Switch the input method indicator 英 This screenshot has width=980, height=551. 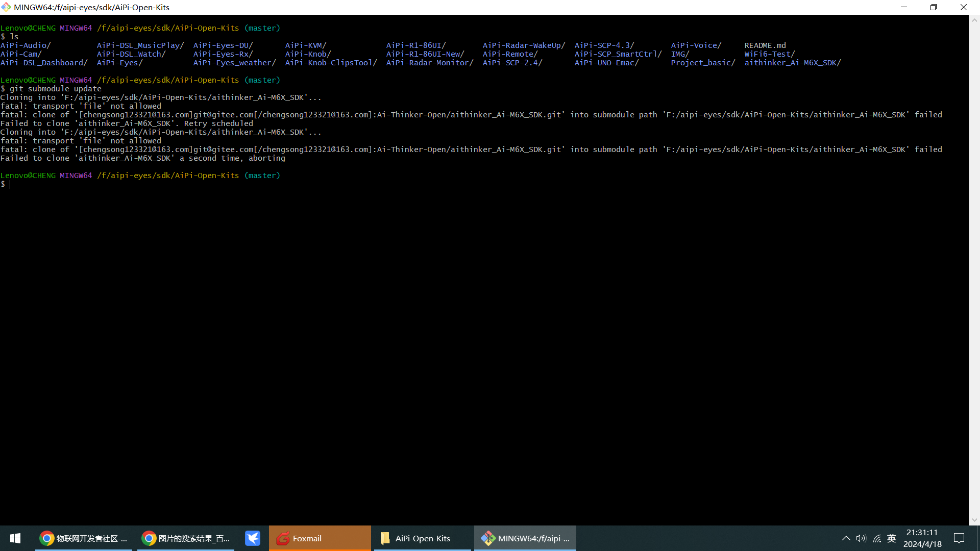point(892,538)
